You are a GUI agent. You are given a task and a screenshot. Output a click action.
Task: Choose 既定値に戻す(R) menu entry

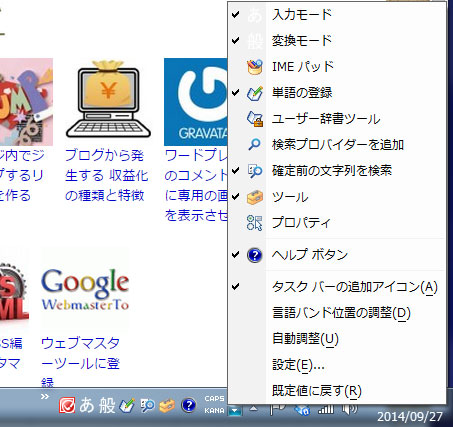337,390
